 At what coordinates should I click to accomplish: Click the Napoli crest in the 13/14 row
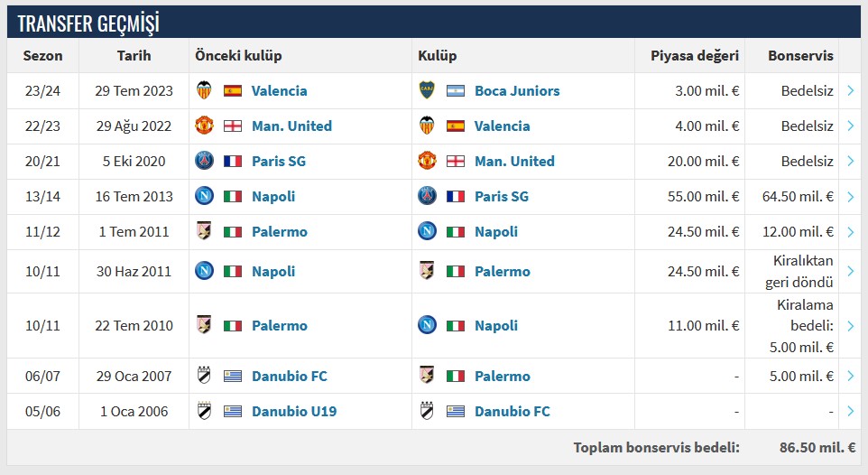click(204, 196)
